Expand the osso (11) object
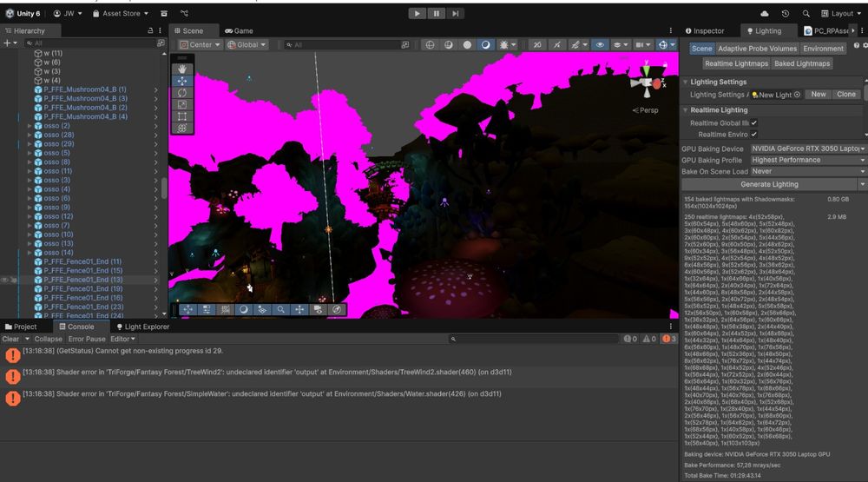The image size is (868, 482). pos(30,171)
